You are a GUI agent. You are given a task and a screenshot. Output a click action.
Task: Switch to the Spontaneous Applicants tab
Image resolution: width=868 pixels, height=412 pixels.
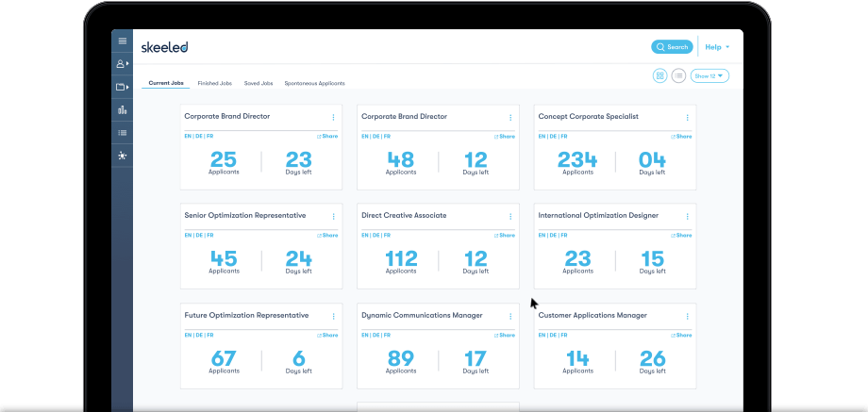(x=314, y=84)
